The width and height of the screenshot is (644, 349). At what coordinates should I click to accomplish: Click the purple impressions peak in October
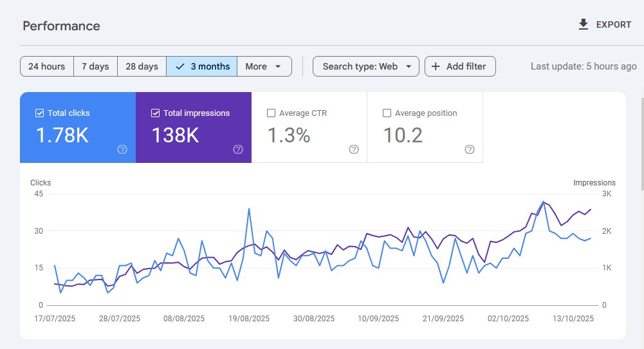click(x=544, y=202)
